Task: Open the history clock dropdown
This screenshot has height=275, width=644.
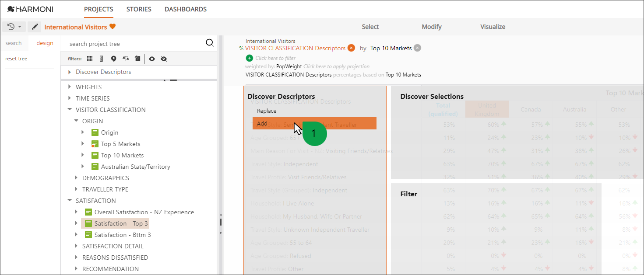Action: tap(14, 27)
